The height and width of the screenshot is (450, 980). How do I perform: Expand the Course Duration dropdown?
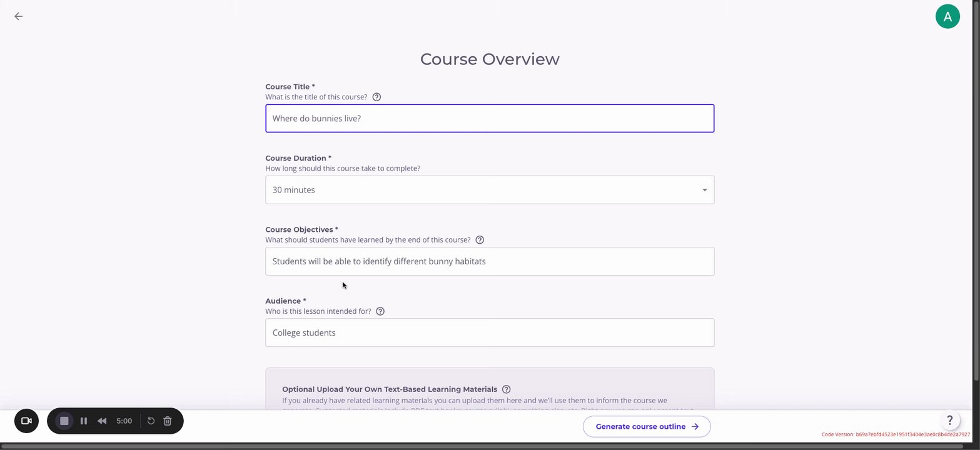[x=490, y=190]
